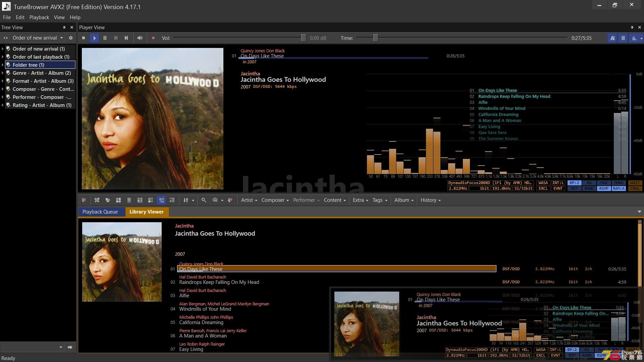Select the currently highlighted album list view

[x=161, y=200]
